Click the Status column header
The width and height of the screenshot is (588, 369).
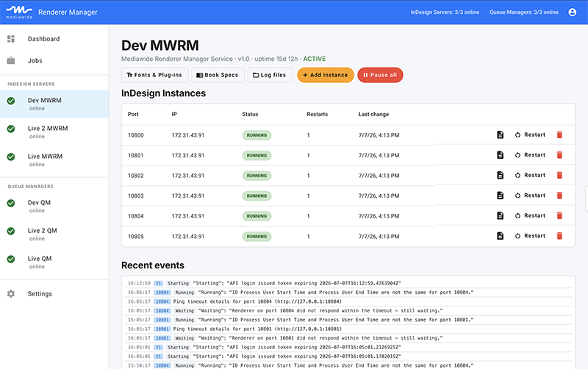[x=250, y=114]
